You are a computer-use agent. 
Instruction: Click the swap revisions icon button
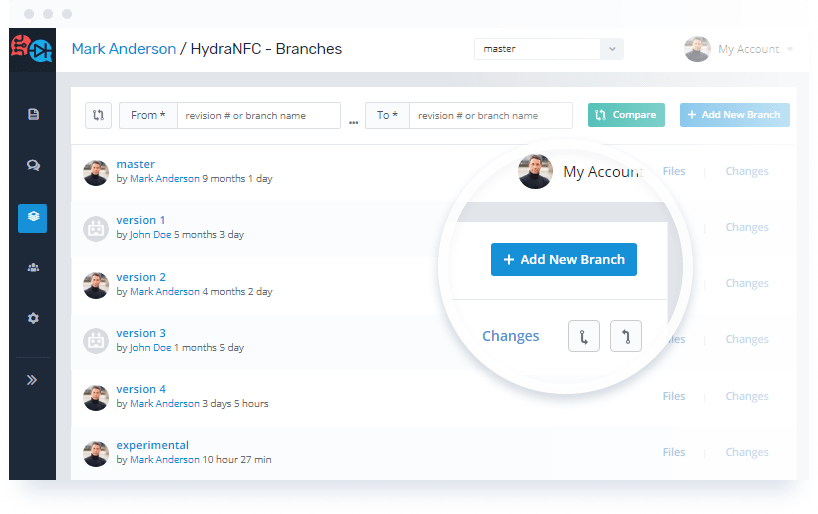tap(99, 115)
